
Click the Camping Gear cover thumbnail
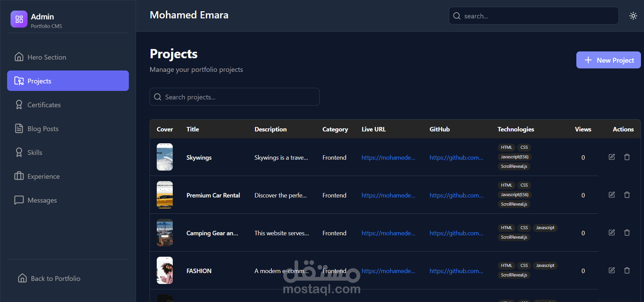coord(165,233)
